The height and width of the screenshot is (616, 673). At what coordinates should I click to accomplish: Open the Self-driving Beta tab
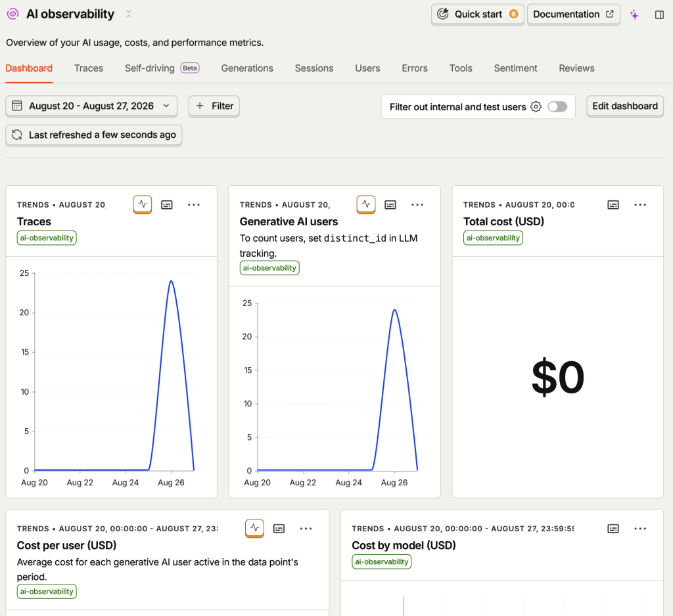click(x=162, y=68)
